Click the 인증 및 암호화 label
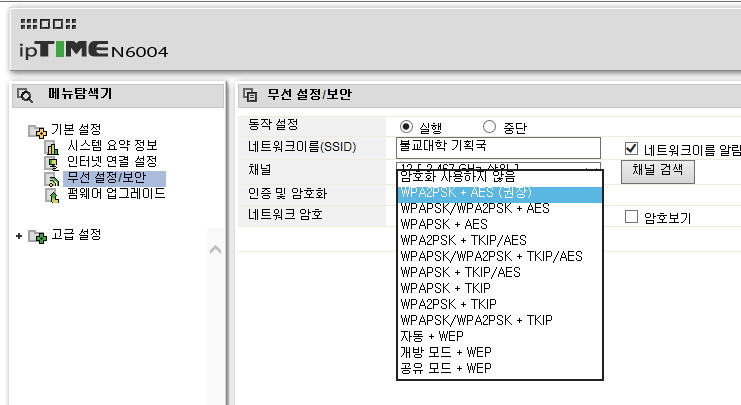 [287, 194]
